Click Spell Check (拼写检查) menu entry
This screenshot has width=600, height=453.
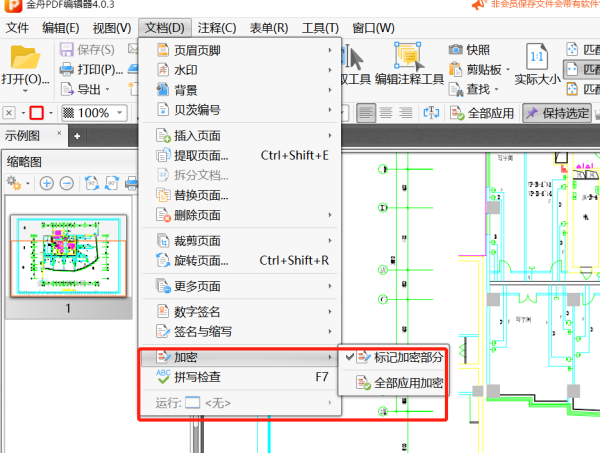198,377
